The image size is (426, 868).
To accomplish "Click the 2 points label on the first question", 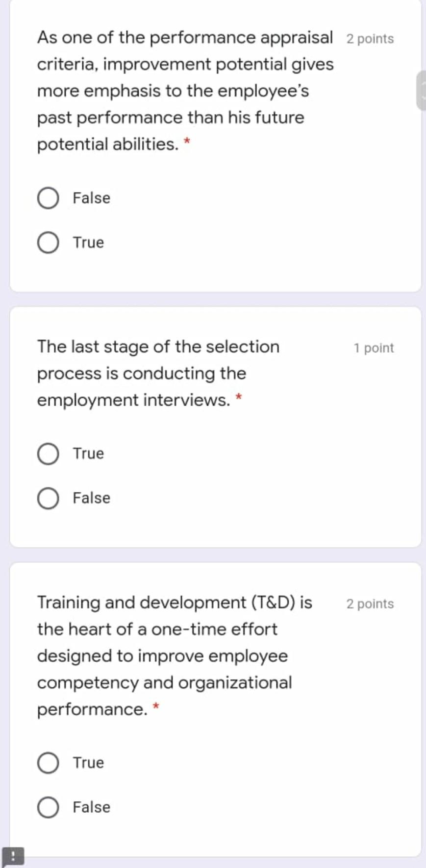I will 369,39.
